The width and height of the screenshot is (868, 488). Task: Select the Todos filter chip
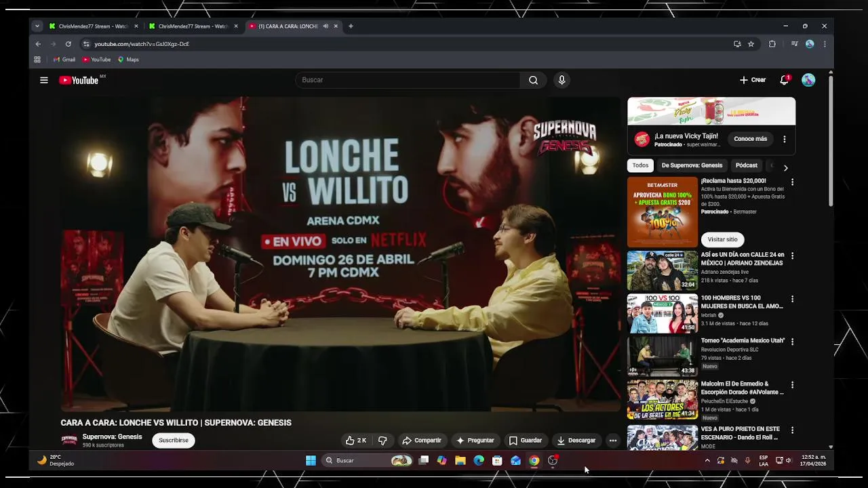(640, 165)
